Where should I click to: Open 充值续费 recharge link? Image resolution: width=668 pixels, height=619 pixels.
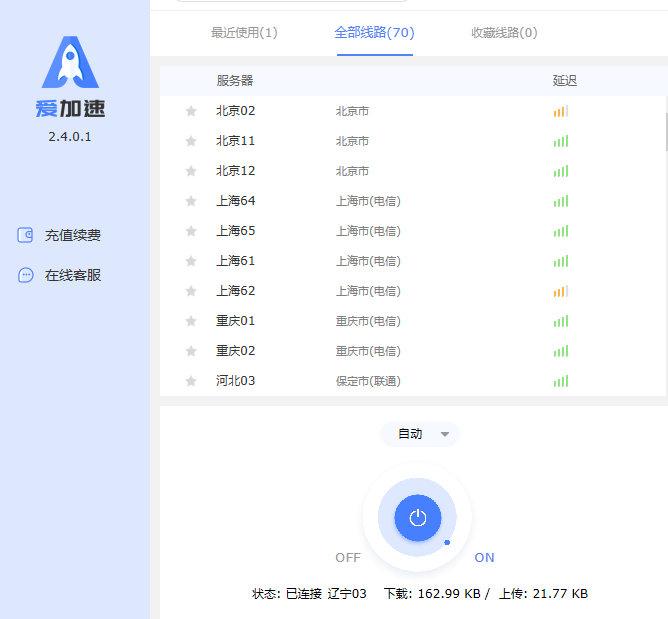coord(72,235)
